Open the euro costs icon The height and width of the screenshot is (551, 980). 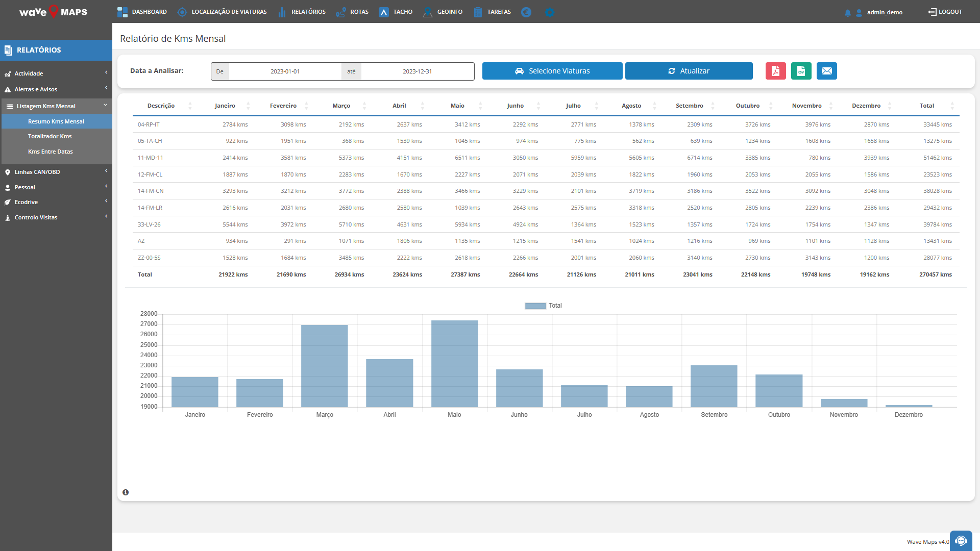click(526, 12)
